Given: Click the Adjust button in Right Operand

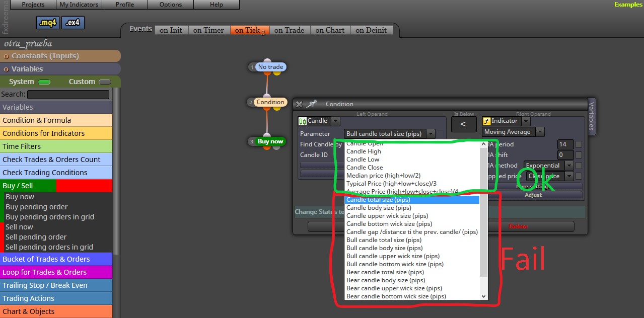Looking at the screenshot, I should [x=533, y=195].
